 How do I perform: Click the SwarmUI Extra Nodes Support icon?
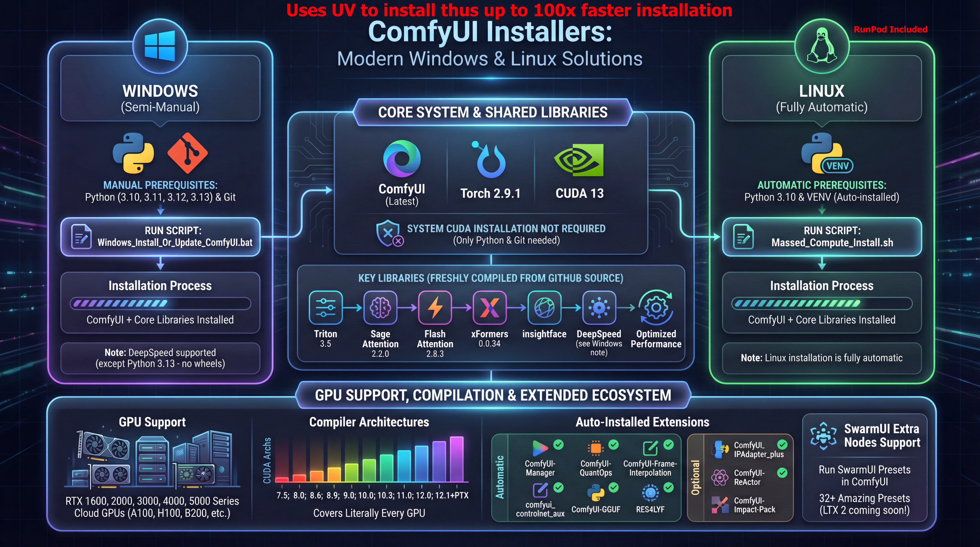tap(823, 436)
